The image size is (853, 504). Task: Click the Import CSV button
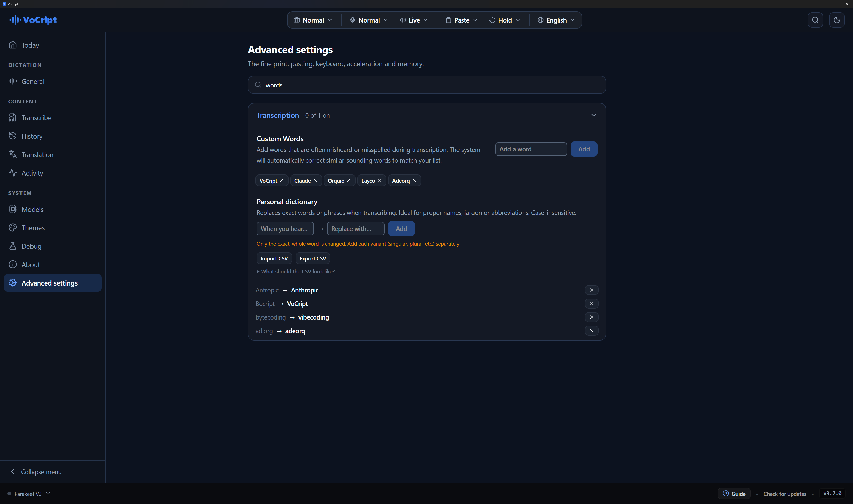[x=274, y=258]
